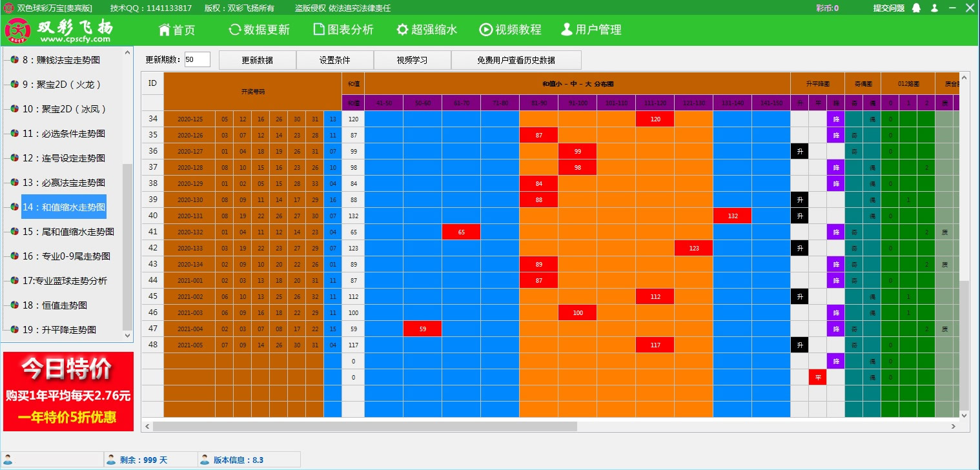
Task: Open the 设置条件 button
Action: pyautogui.click(x=334, y=60)
